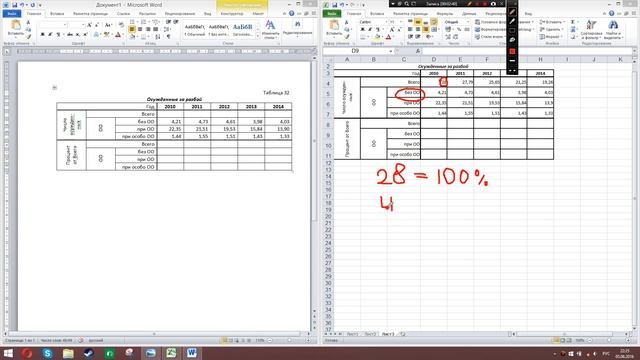The image size is (640, 360).
Task: Click Excel's Save icon in quick access toolbar
Action: [x=334, y=5]
